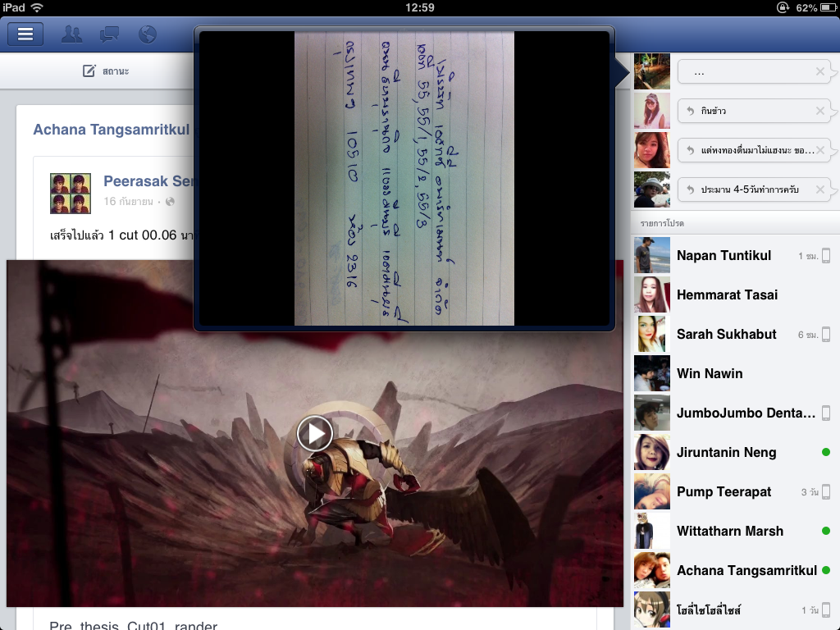The width and height of the screenshot is (840, 630).
Task: Open the '...' message bubble
Action: pos(755,71)
